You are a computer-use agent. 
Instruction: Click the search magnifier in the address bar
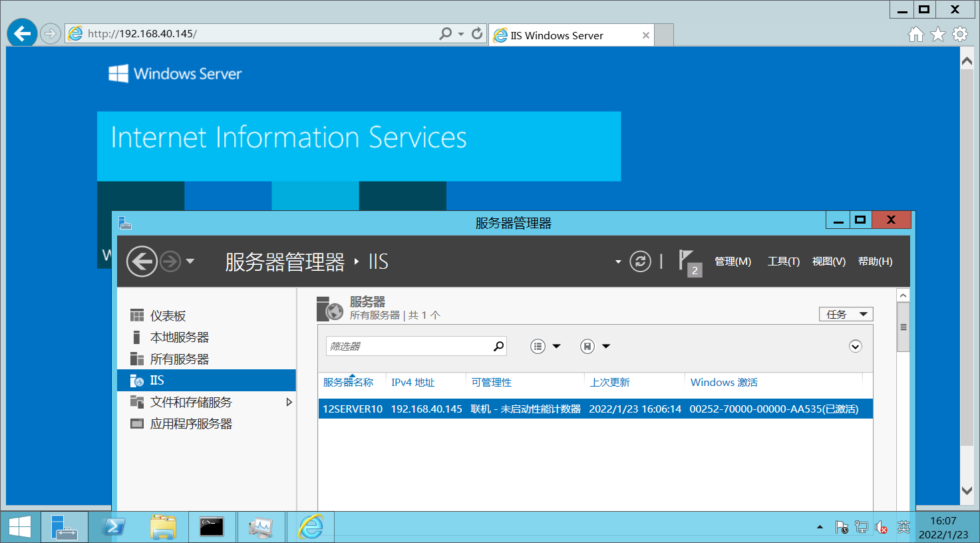pos(446,33)
